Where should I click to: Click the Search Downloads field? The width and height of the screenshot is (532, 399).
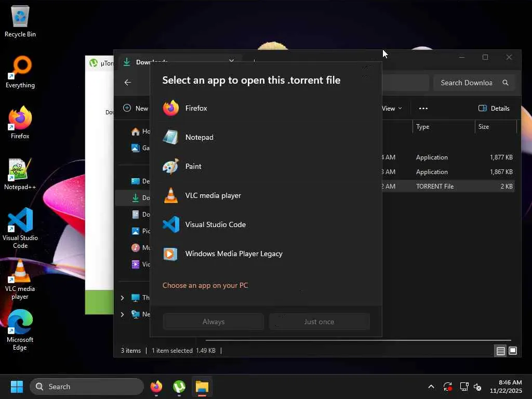pos(474,83)
